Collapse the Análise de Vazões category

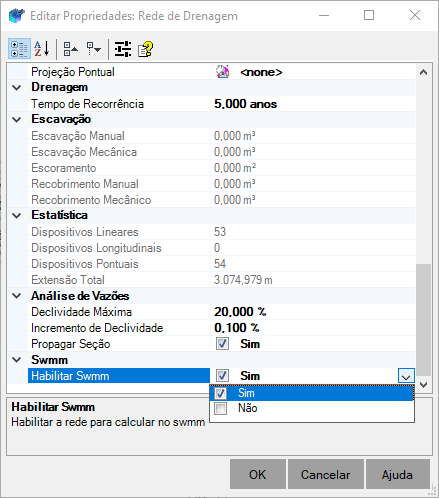[17, 296]
